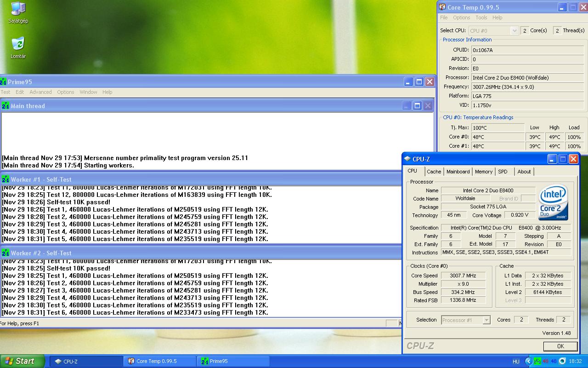The width and height of the screenshot is (588, 368).
Task: Click 'Self-test 10K passed!' line in Worker #1
Action: pyautogui.click(x=56, y=202)
